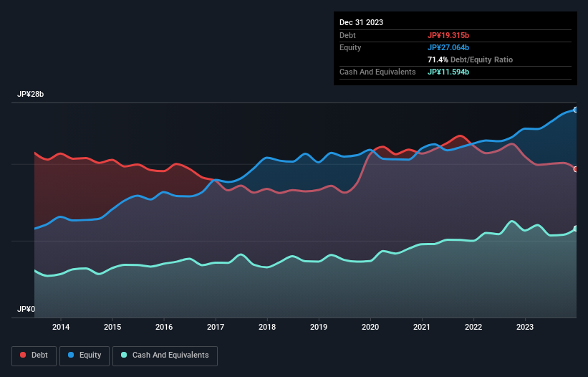Screen dimensions: 588x377
Task: Click the 2015 x-axis label
Action: click(112, 327)
